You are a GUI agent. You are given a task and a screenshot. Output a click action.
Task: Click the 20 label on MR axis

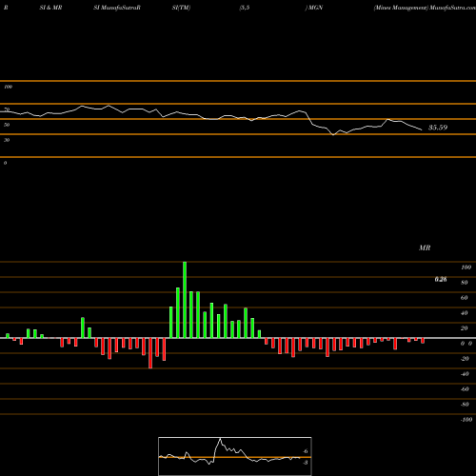pos(465,328)
